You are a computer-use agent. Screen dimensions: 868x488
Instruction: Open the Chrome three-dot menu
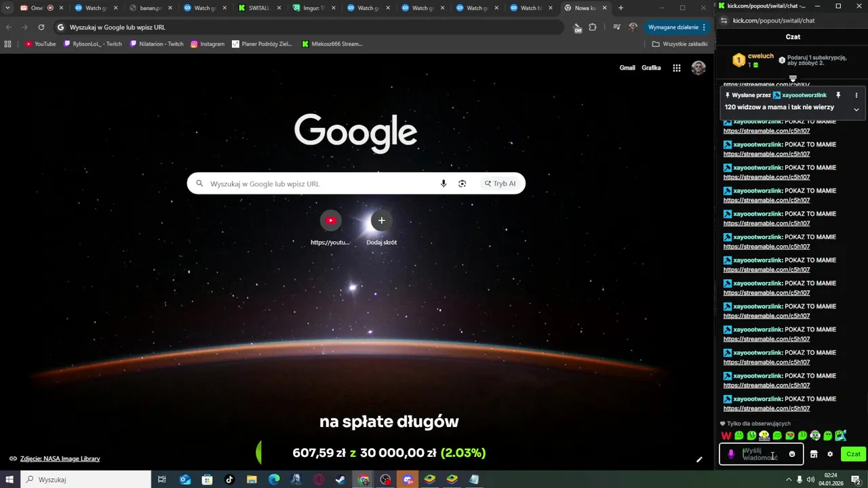click(x=705, y=27)
